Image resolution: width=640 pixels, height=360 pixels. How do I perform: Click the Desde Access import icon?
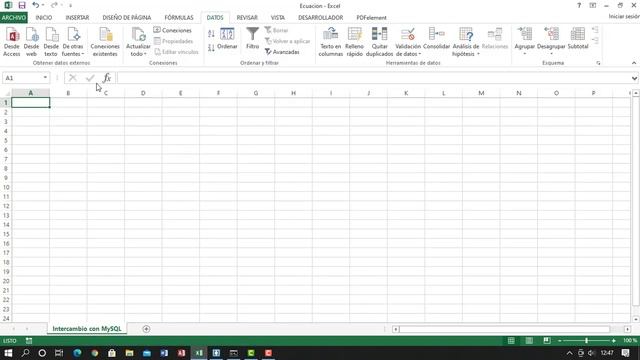(x=12, y=42)
